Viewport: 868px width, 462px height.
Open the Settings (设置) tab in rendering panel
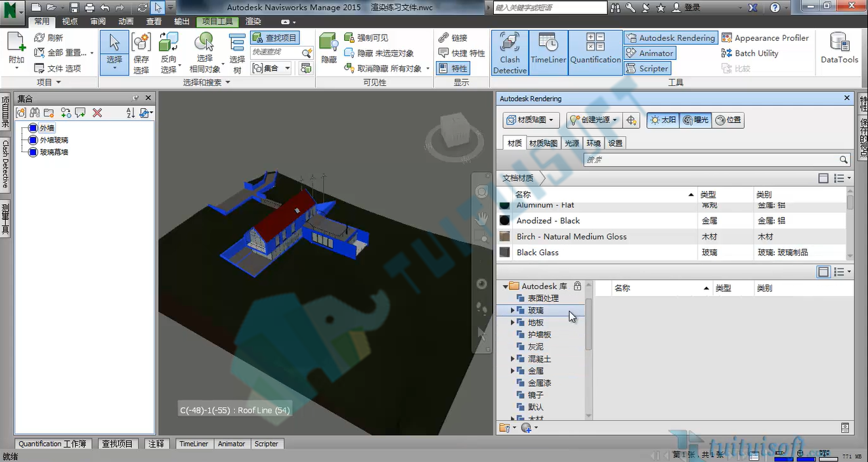pos(615,143)
